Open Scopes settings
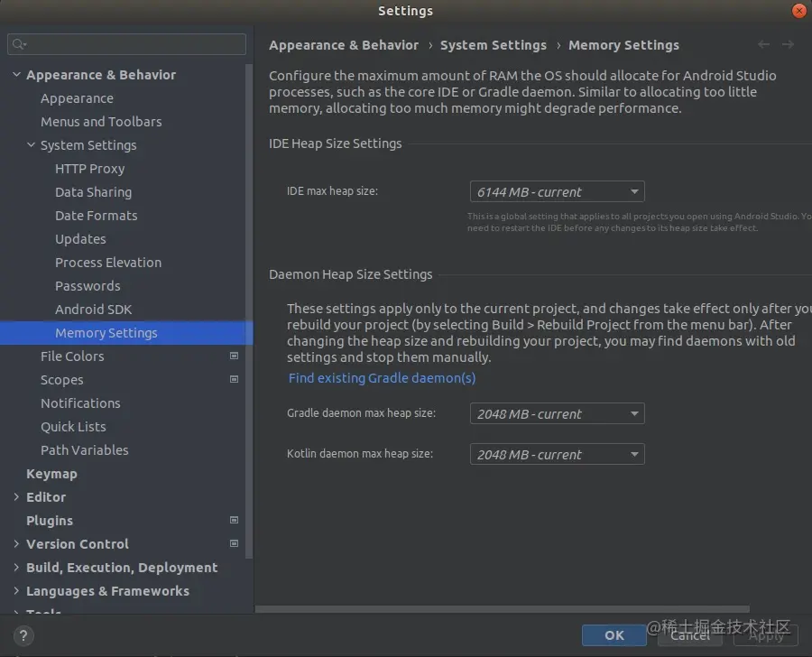 (62, 380)
